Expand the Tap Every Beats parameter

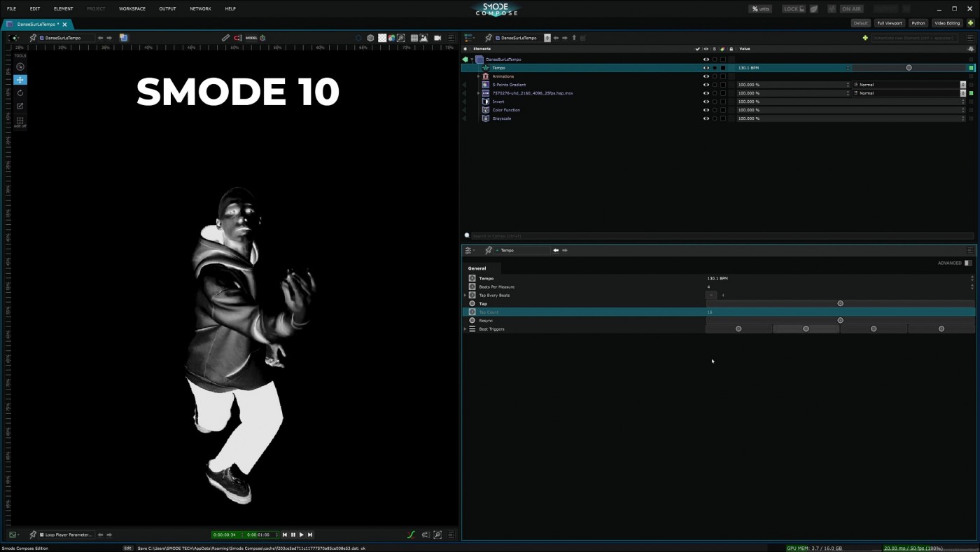point(465,296)
